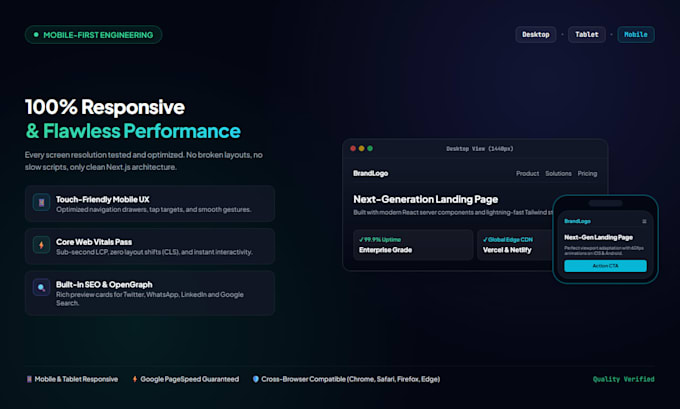Click the Cross-Browser shield footer icon
680x409 pixels.
[x=256, y=379]
